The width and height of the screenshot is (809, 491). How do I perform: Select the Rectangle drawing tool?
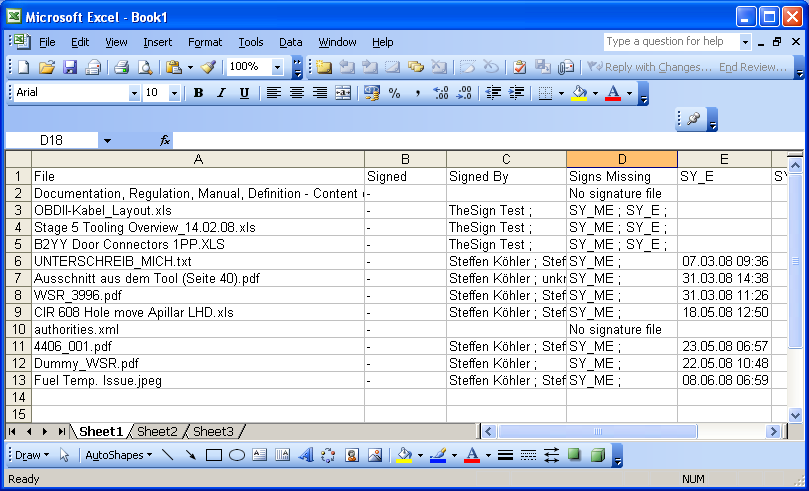[213, 455]
